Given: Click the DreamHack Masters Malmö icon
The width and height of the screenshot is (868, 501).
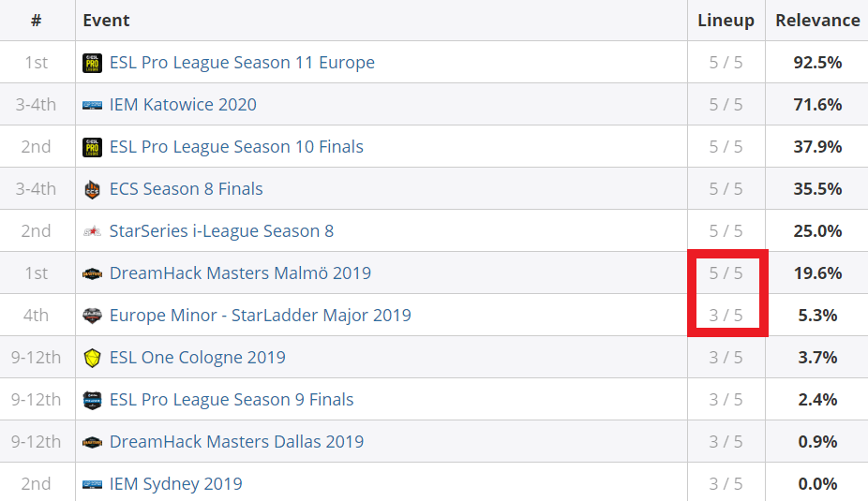Looking at the screenshot, I should tap(92, 273).
